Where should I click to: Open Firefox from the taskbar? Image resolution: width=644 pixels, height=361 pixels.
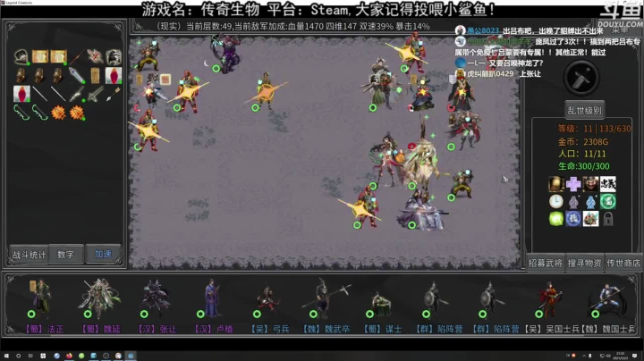(69, 356)
